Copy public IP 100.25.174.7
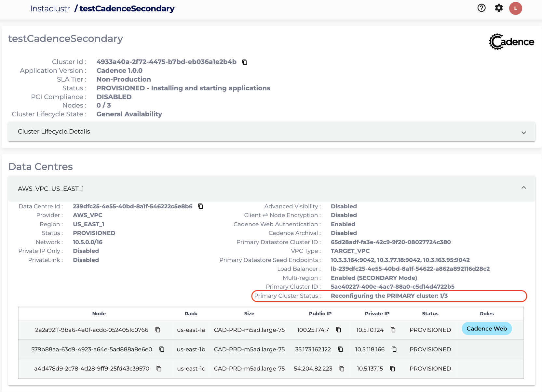542x392 pixels. pos(338,330)
